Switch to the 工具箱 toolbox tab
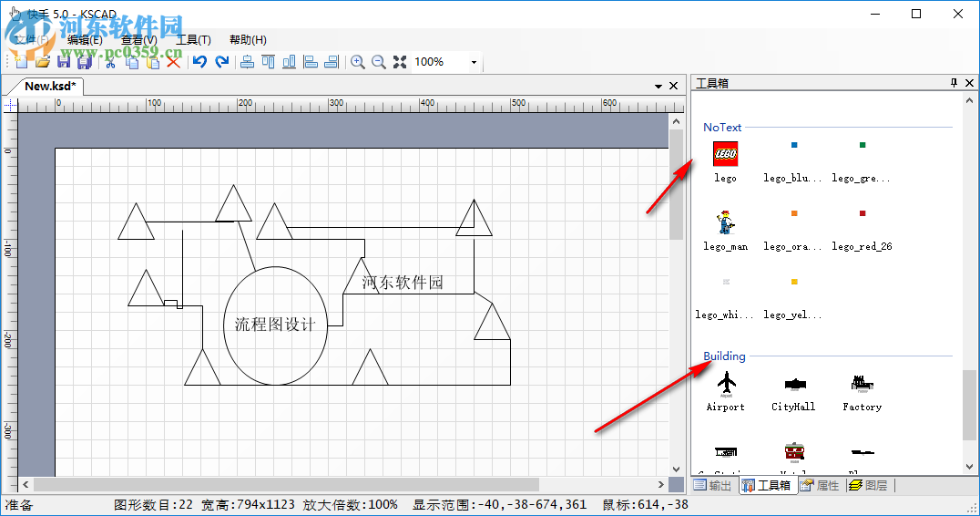The width and height of the screenshot is (980, 516). click(x=768, y=485)
